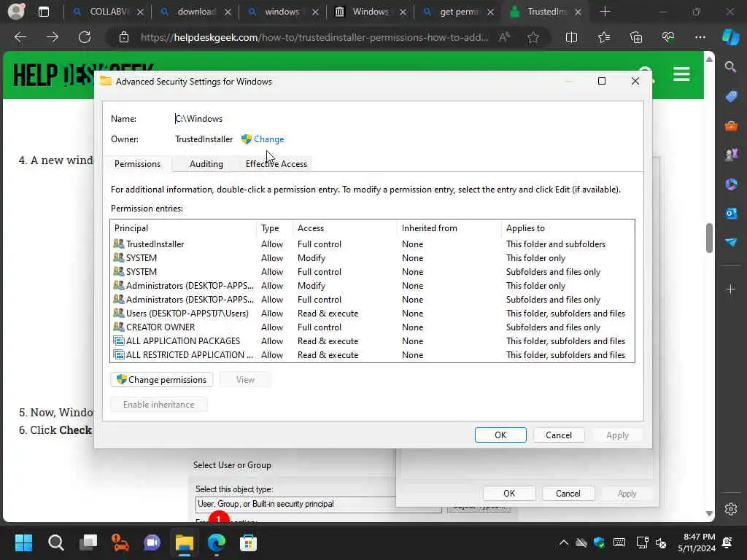The image size is (747, 560).
Task: Open Edge sidebar search icon
Action: [x=731, y=67]
